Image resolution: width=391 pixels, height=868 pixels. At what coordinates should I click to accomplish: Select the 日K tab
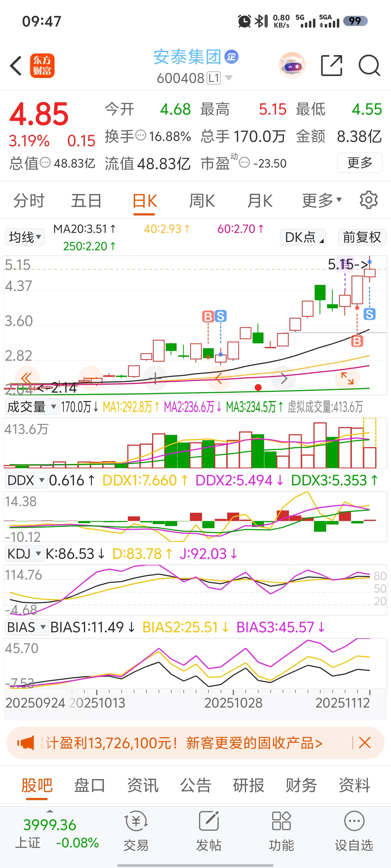(x=144, y=201)
